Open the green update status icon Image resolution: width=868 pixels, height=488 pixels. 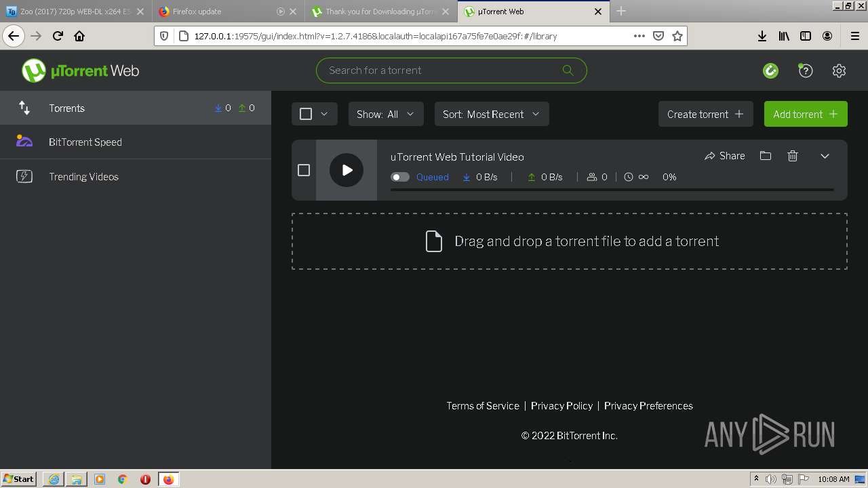point(770,70)
